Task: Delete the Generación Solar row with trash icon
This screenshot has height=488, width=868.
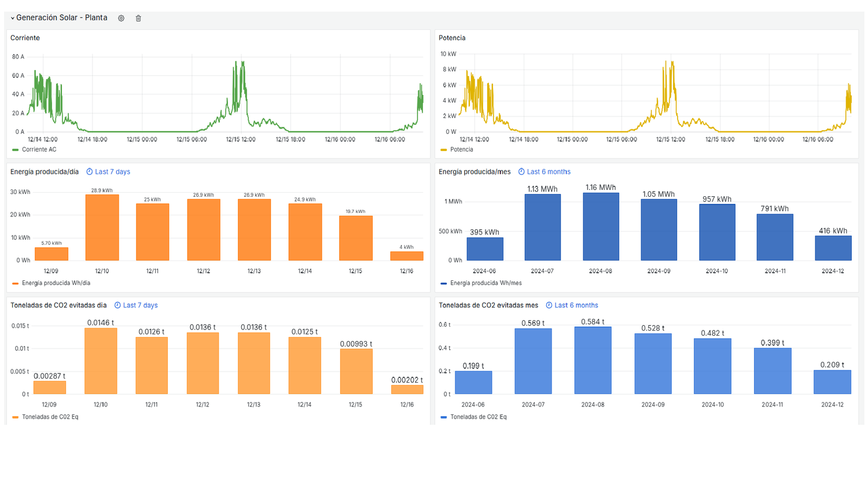Action: (x=138, y=19)
